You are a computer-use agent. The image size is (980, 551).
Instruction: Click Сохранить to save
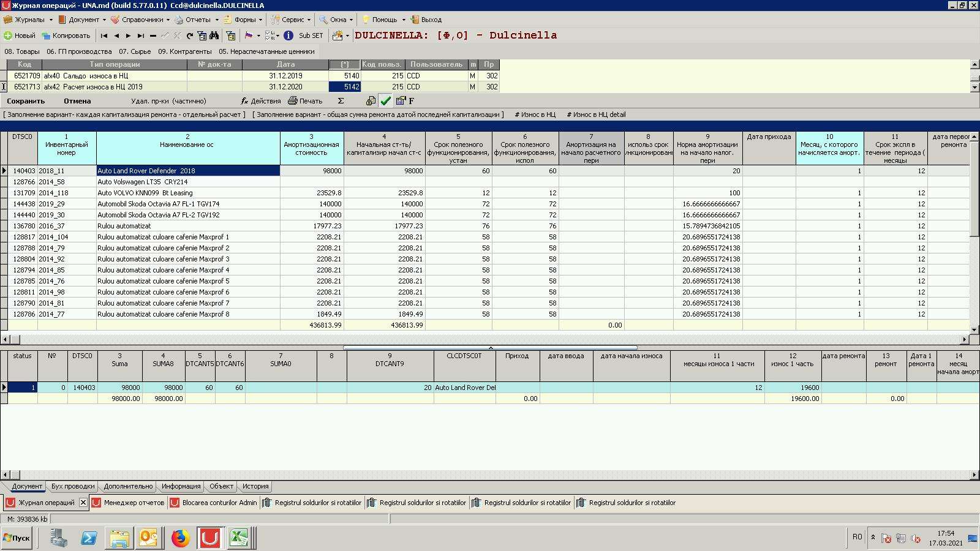pos(26,101)
